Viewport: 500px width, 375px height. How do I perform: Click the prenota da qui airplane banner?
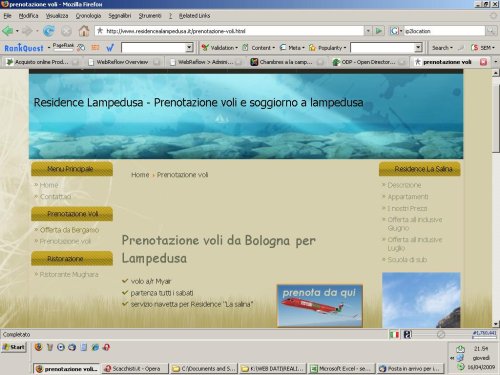pos(320,305)
